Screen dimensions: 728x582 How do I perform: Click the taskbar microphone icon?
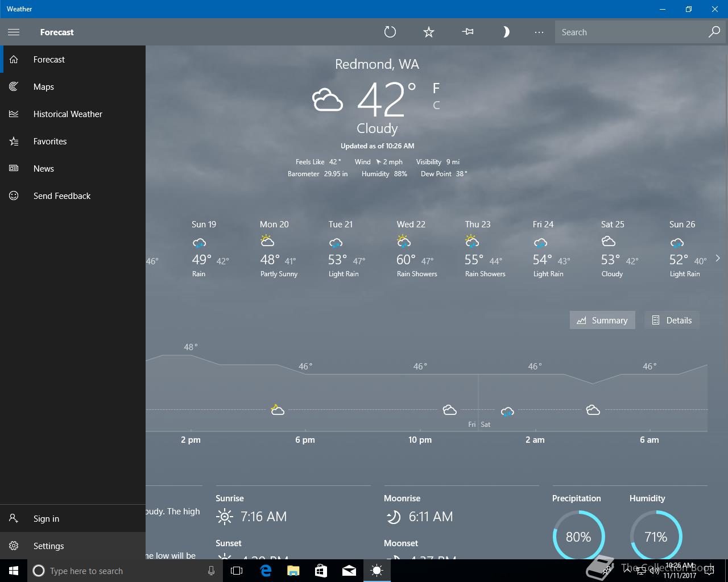point(211,571)
